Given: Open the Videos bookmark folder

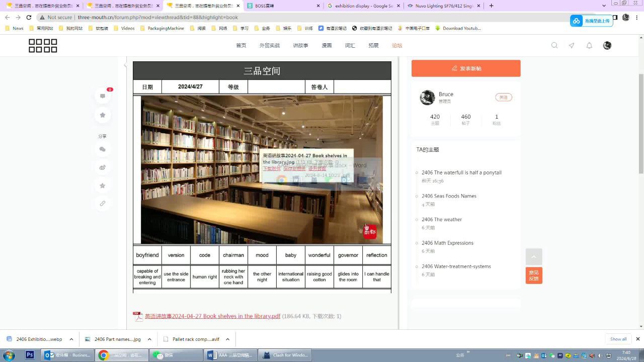Looking at the screenshot, I should point(124,28).
